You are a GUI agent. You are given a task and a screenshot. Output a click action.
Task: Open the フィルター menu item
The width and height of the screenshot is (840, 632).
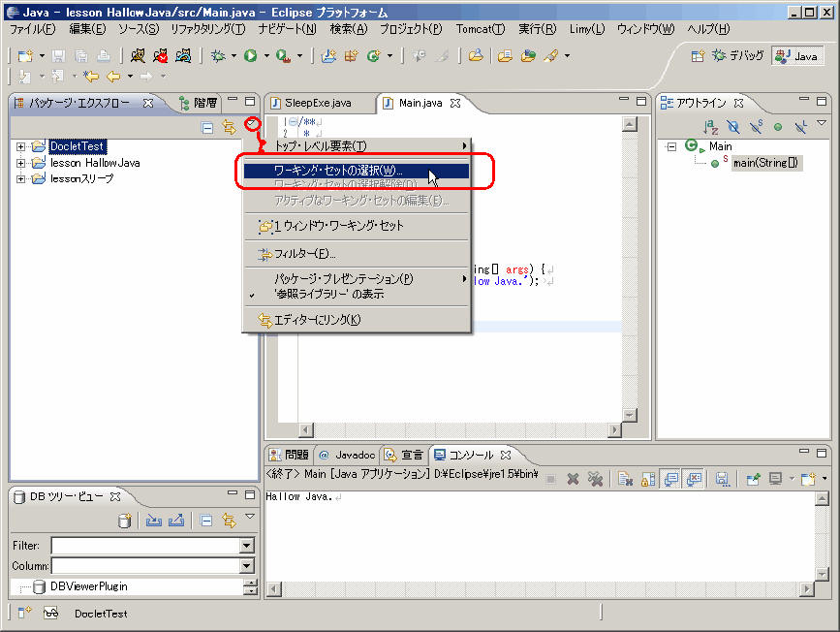coord(304,254)
